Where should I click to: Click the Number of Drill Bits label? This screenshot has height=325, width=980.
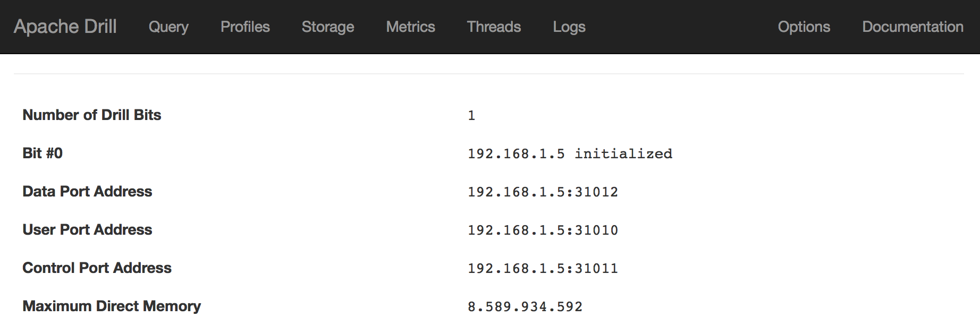pyautogui.click(x=92, y=115)
